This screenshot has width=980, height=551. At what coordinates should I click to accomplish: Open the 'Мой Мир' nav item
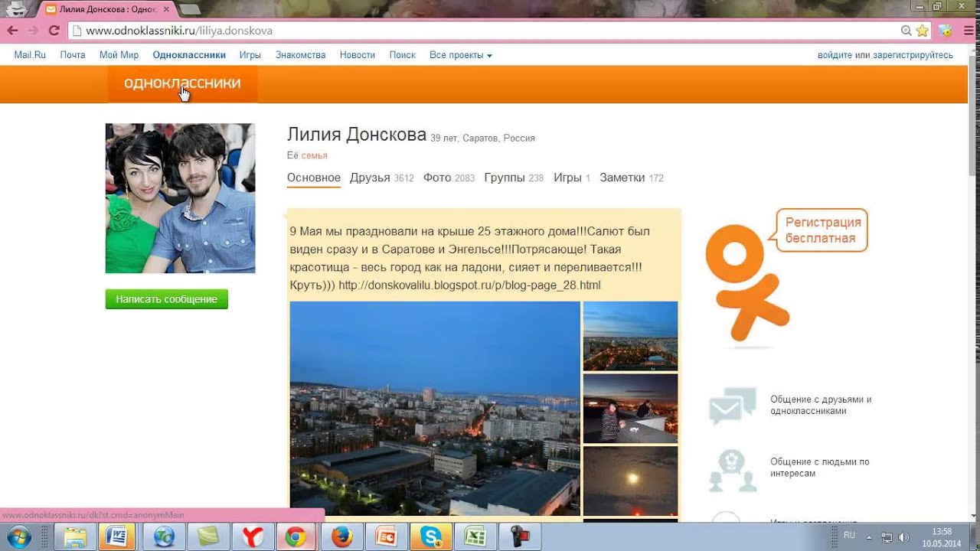[x=119, y=55]
